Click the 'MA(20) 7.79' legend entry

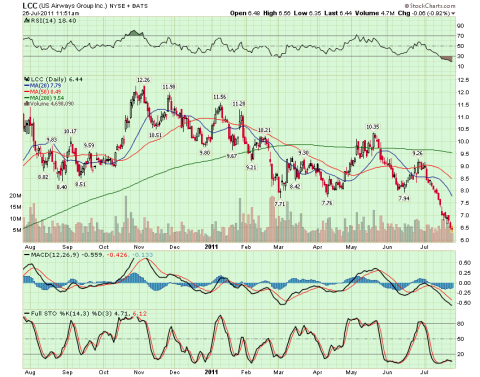coord(45,86)
